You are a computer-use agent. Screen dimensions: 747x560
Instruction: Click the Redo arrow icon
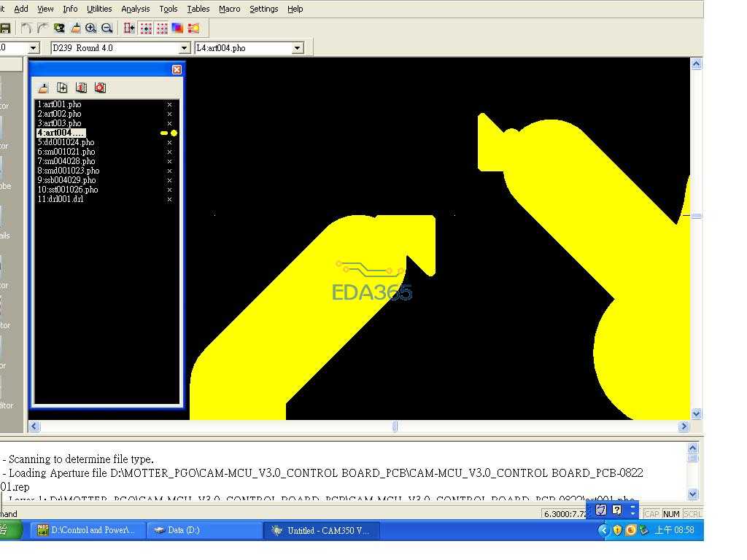click(43, 28)
